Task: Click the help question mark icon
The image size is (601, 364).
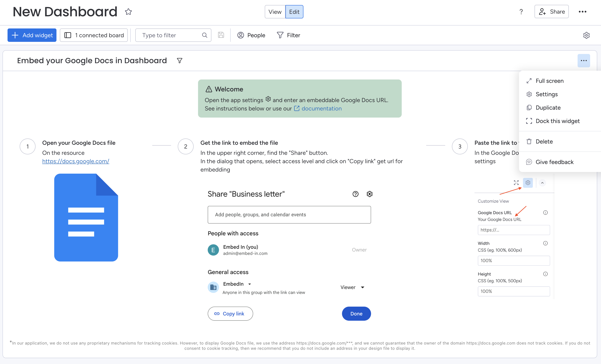Action: pyautogui.click(x=521, y=12)
